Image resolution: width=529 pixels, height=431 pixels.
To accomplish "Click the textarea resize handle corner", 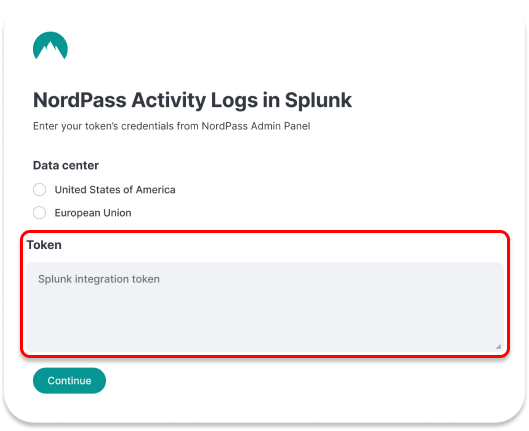I will pos(498,346).
